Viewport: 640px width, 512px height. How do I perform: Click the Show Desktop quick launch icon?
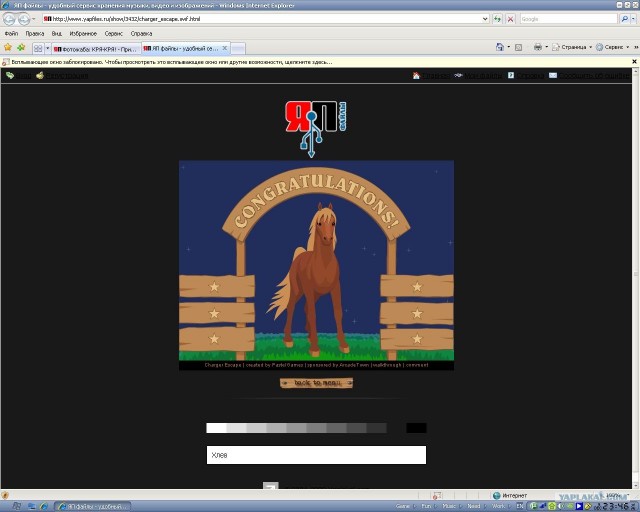31,506
